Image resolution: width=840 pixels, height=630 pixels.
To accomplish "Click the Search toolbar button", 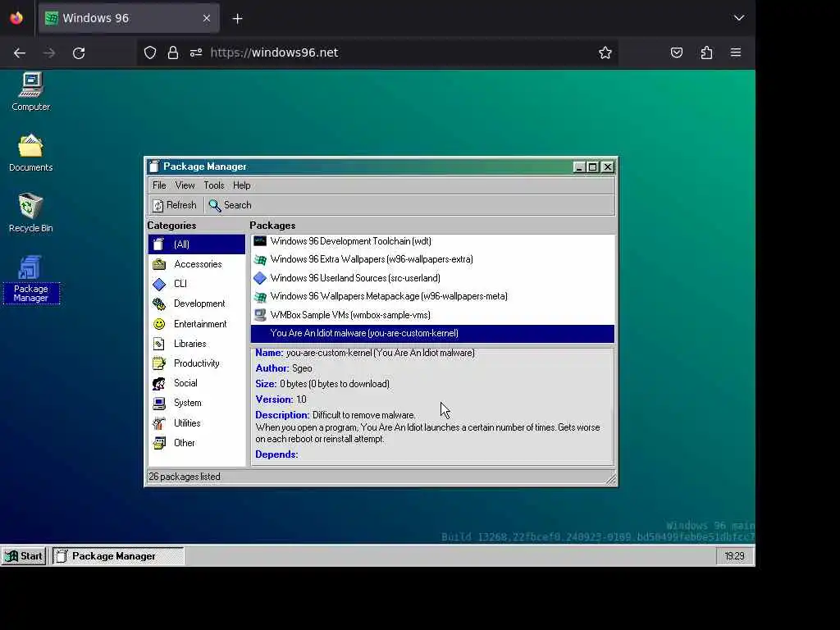I will tap(230, 205).
